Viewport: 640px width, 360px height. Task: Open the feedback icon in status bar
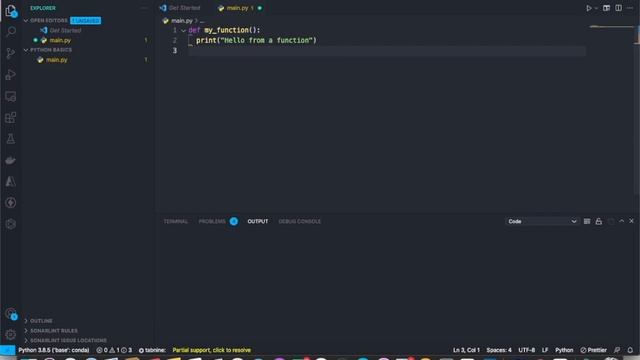(617, 350)
